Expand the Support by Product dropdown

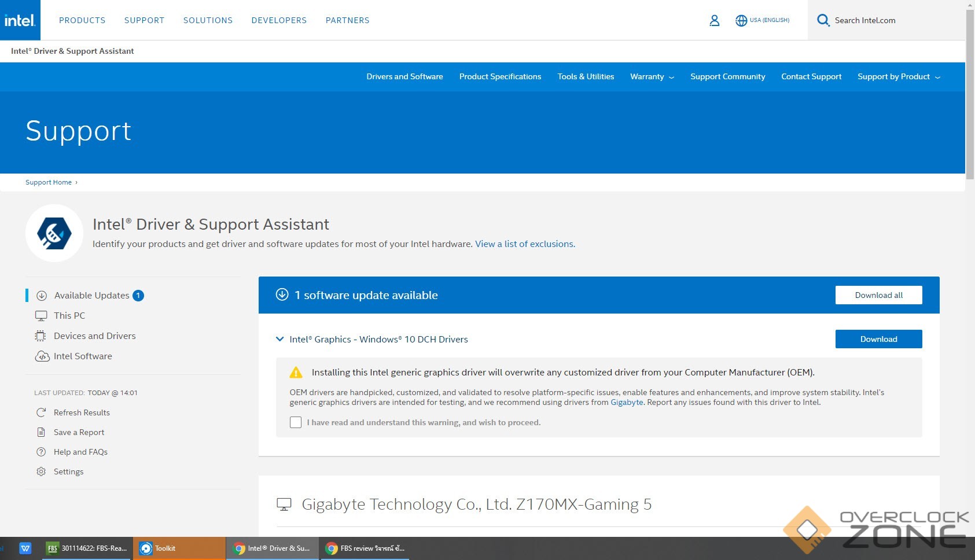pos(899,76)
